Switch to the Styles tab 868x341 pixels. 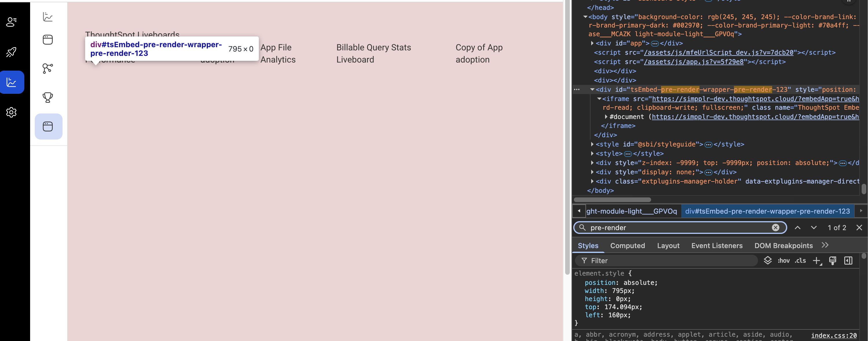pos(588,246)
